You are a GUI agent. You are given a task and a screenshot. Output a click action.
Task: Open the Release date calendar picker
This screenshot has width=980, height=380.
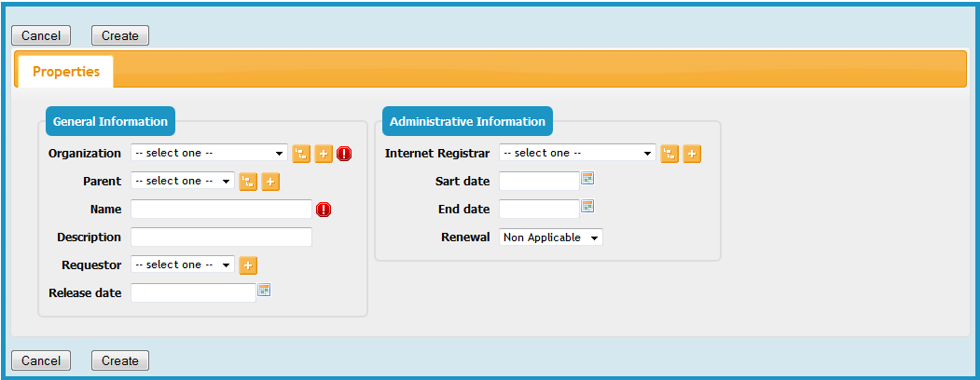point(264,291)
